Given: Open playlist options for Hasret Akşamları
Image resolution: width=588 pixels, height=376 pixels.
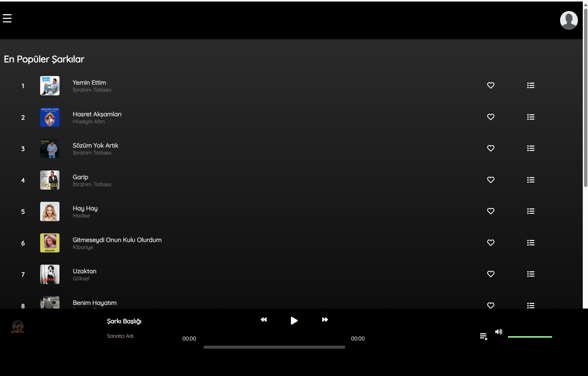Looking at the screenshot, I should (531, 117).
